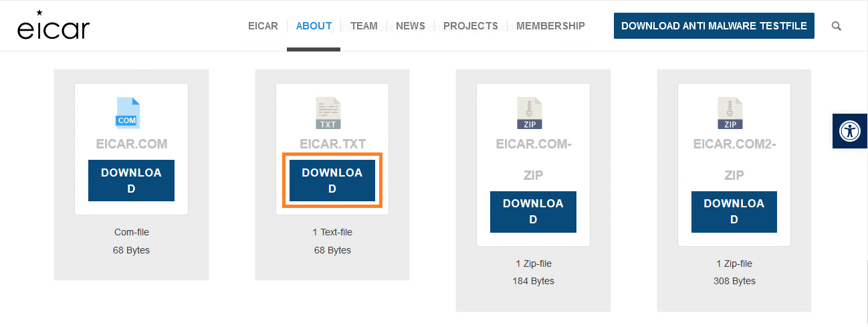Image resolution: width=868 pixels, height=327 pixels.
Task: Open the EICAR menu item
Action: coord(263,26)
